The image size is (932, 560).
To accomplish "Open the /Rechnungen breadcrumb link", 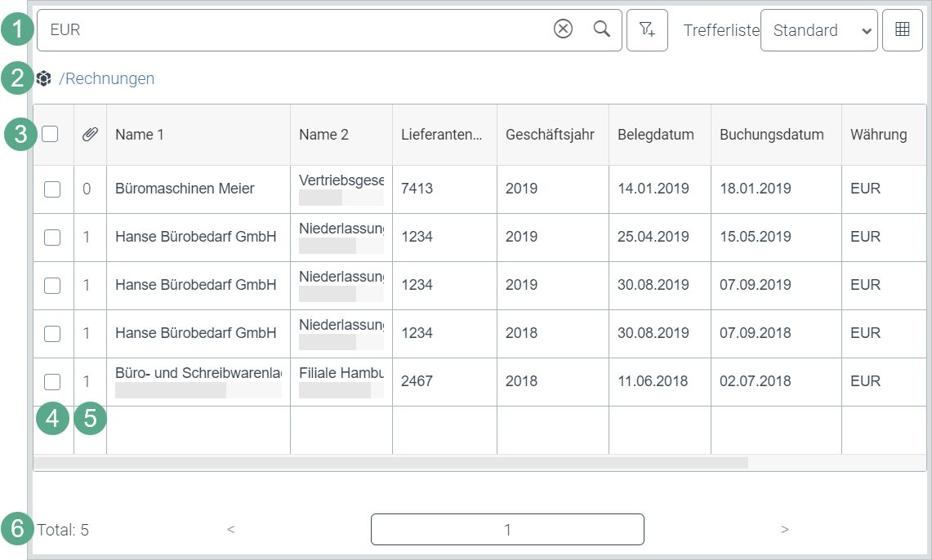I will click(x=106, y=78).
